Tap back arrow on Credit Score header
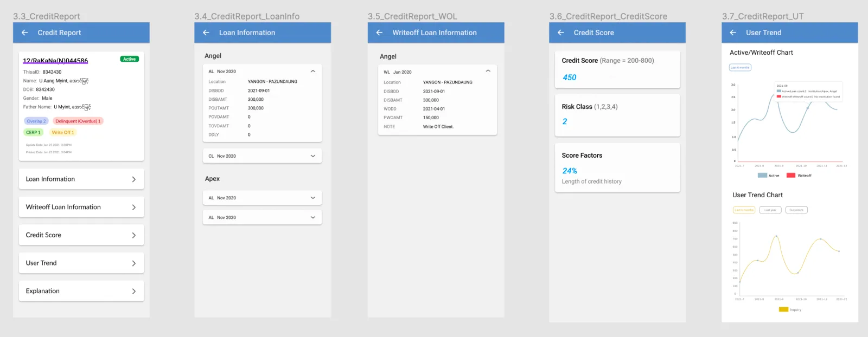 [560, 33]
